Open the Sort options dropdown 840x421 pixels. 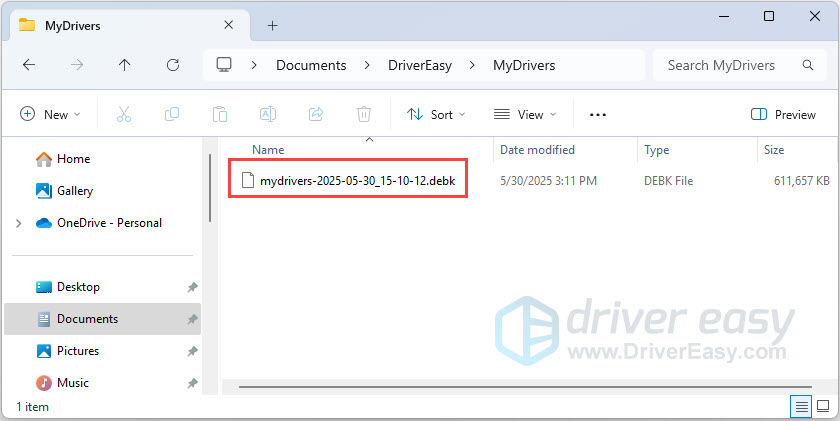pyautogui.click(x=436, y=115)
